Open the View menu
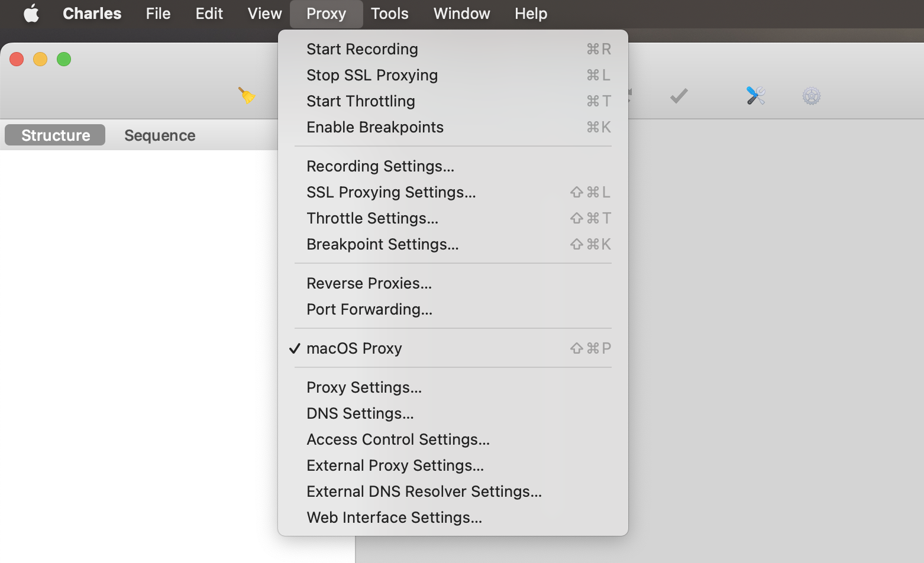 pyautogui.click(x=264, y=14)
